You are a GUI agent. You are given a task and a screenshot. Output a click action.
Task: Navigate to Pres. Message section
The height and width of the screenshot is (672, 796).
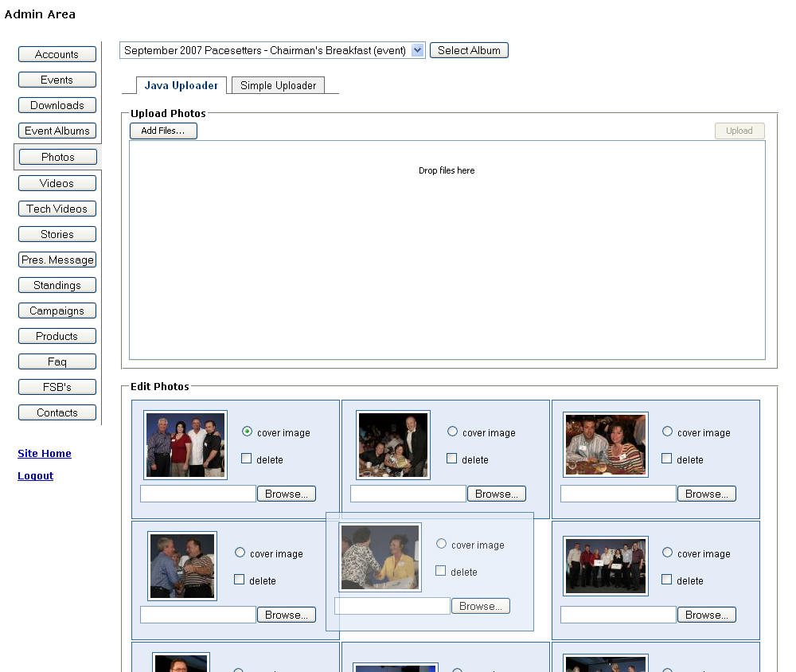(57, 260)
